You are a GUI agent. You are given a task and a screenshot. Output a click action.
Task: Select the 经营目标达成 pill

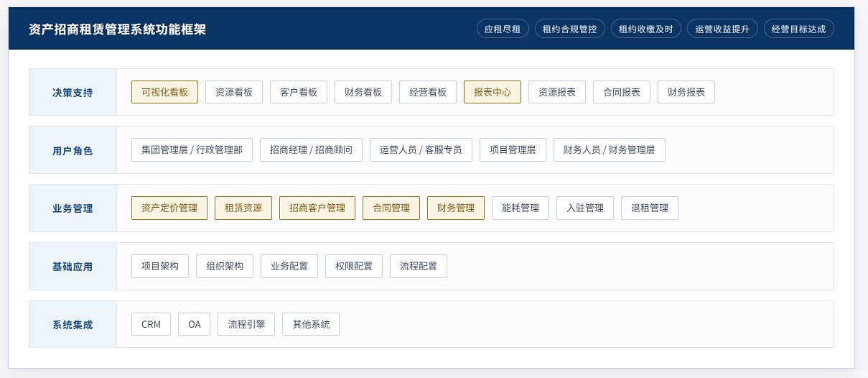(798, 29)
